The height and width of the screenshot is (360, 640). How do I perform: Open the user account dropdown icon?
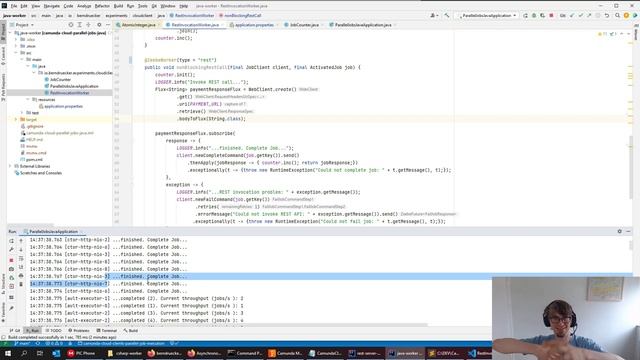(x=434, y=16)
